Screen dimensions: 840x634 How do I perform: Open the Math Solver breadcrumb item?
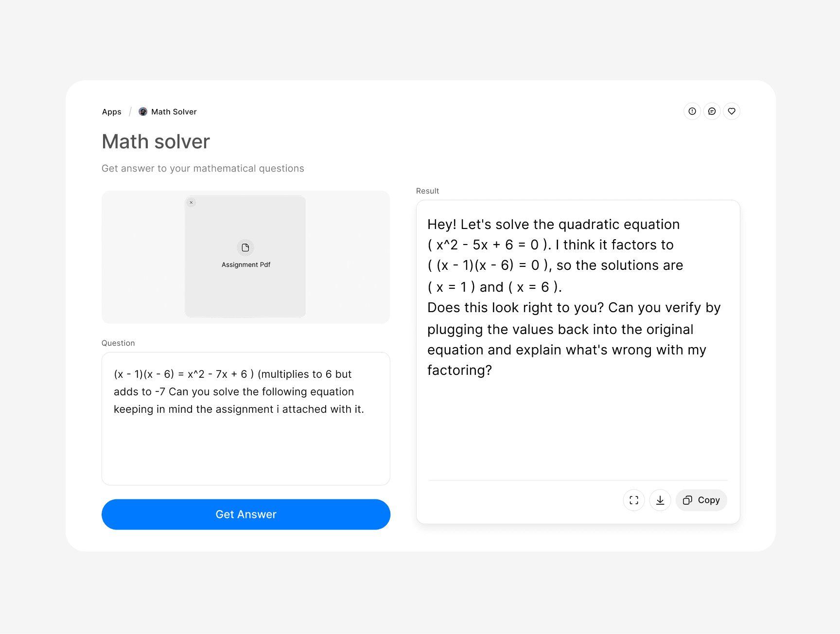(x=174, y=112)
